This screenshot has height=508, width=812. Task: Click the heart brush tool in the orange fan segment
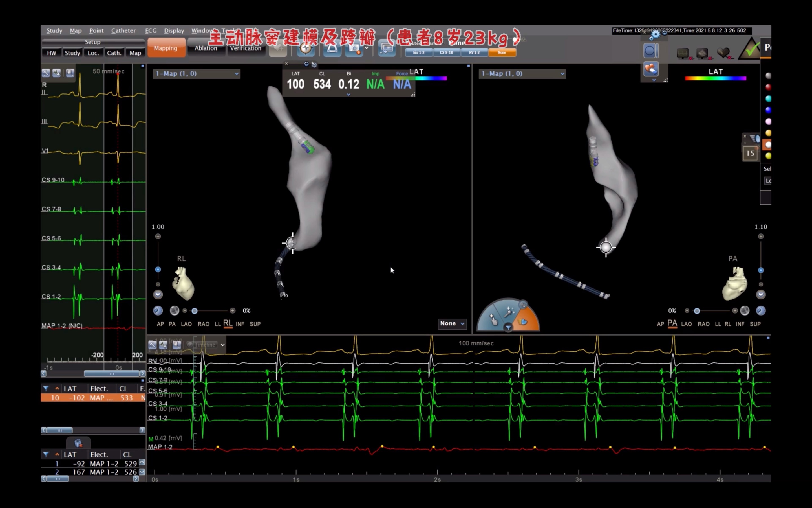(x=522, y=322)
